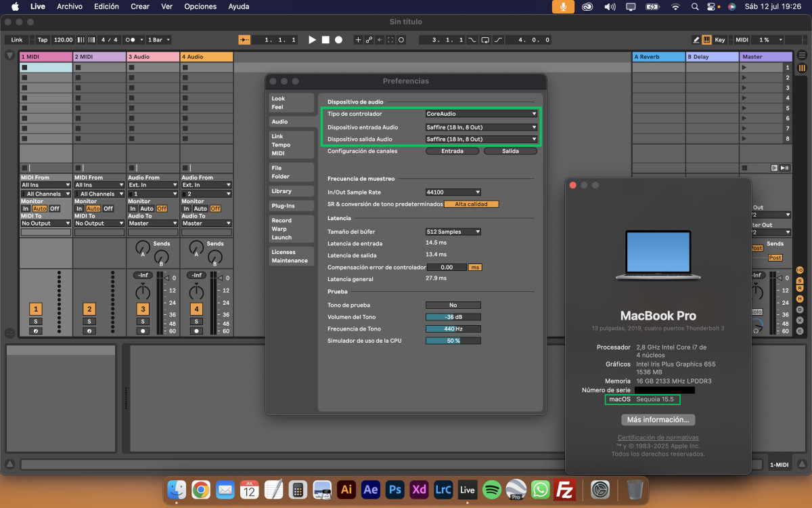The height and width of the screenshot is (508, 812).
Task: Click the tempo field showing 120.00
Action: [63, 40]
